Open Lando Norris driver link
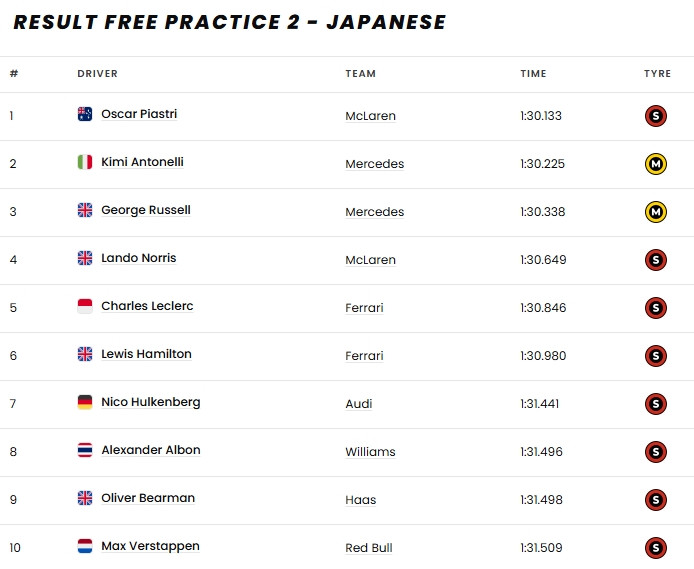 pyautogui.click(x=138, y=258)
